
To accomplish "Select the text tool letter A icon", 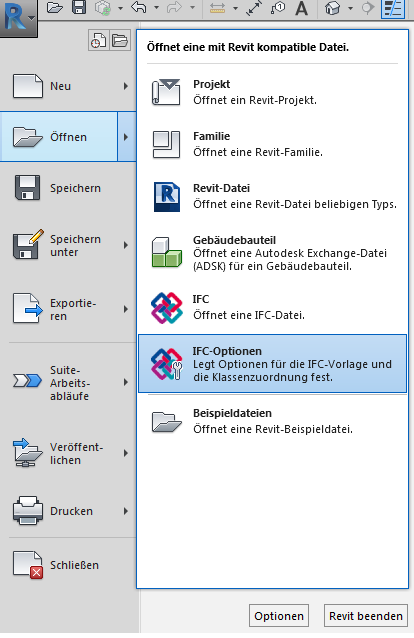I will coord(301,8).
